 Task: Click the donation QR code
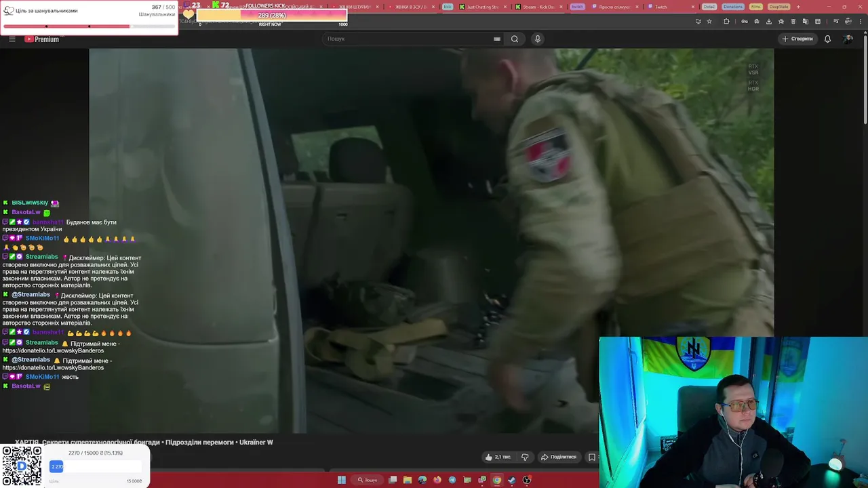click(x=22, y=466)
